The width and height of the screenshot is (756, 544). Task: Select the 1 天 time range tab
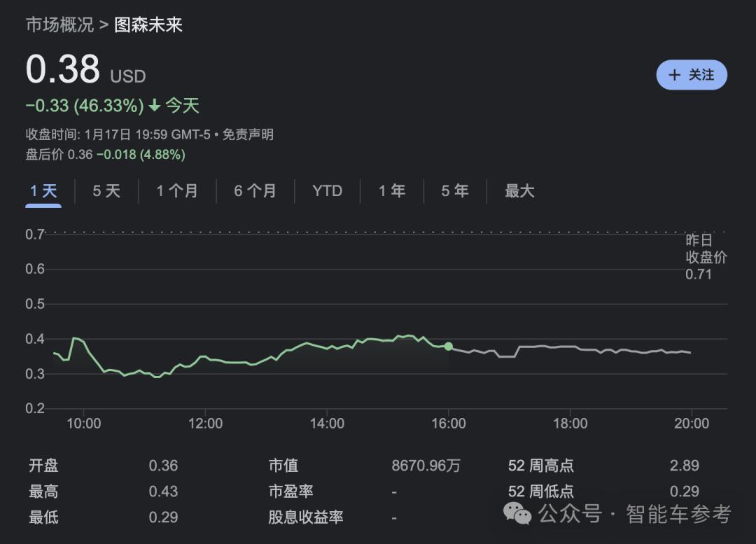tap(43, 191)
